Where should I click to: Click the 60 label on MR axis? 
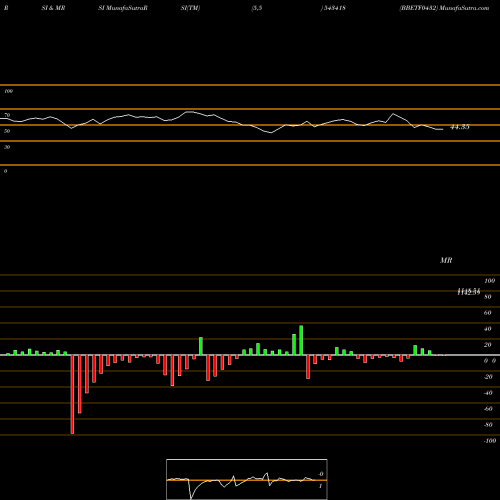point(488,313)
